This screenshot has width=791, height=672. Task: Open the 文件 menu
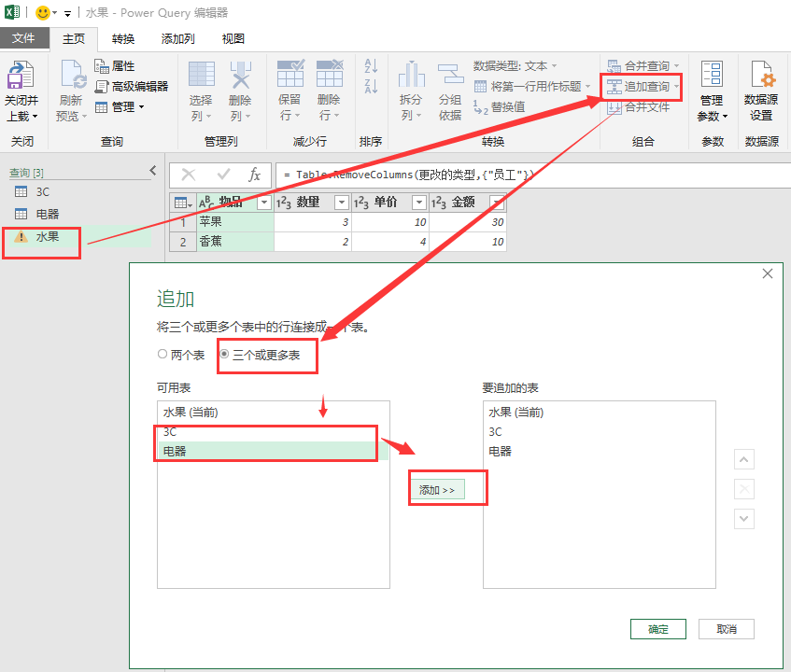point(23,38)
